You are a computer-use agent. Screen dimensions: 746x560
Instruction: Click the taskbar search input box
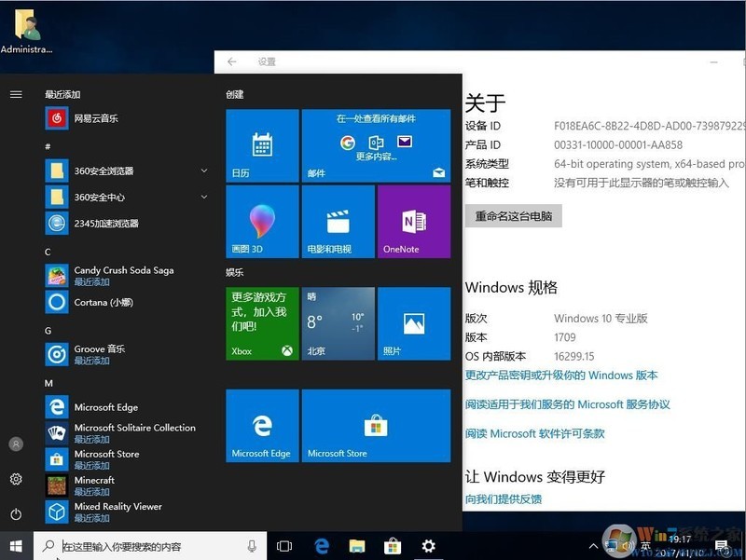point(131,546)
